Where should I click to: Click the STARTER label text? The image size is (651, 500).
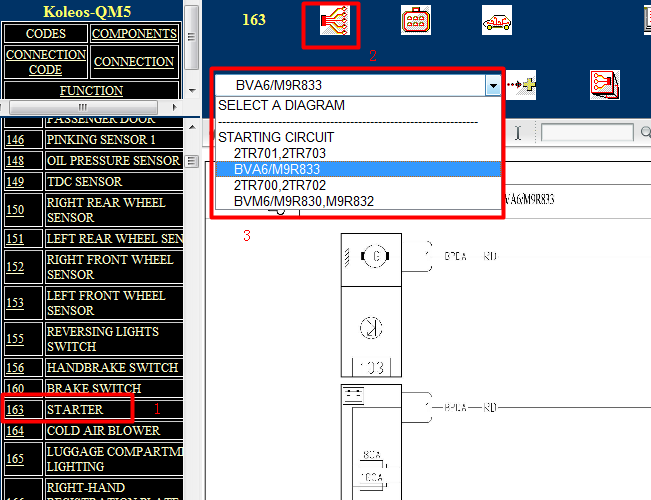(75, 410)
